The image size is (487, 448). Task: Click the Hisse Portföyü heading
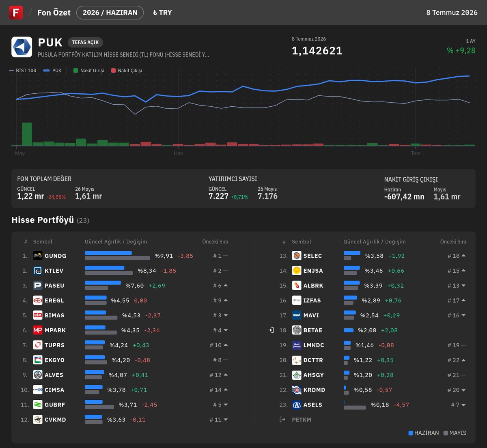point(43,220)
